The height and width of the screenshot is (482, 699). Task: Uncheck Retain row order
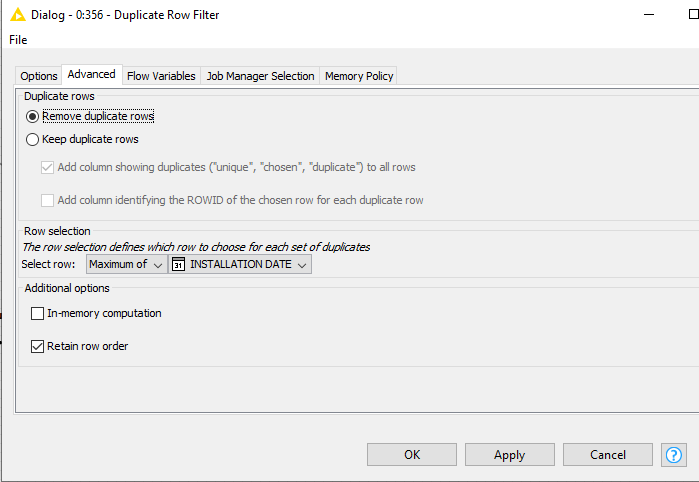[x=38, y=347]
